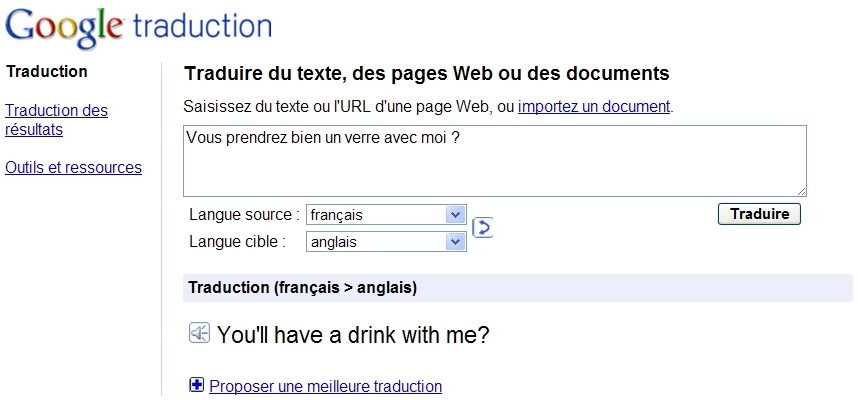Expand the plus icon beside Proposer

click(196, 385)
